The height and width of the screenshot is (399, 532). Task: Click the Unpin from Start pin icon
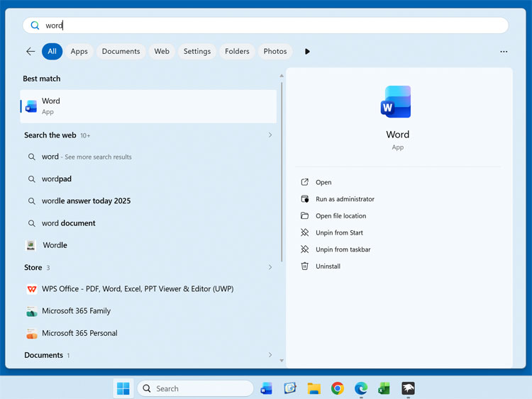click(305, 232)
